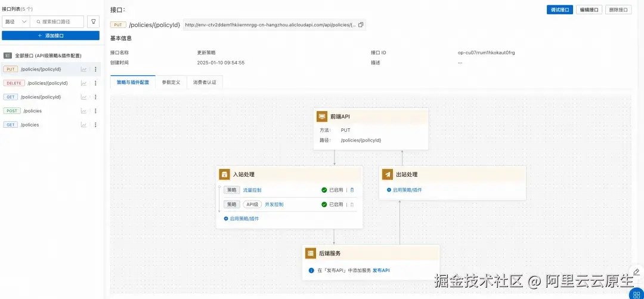Open statistics chart for POST /policies
The width and height of the screenshot is (644, 299).
click(x=84, y=110)
